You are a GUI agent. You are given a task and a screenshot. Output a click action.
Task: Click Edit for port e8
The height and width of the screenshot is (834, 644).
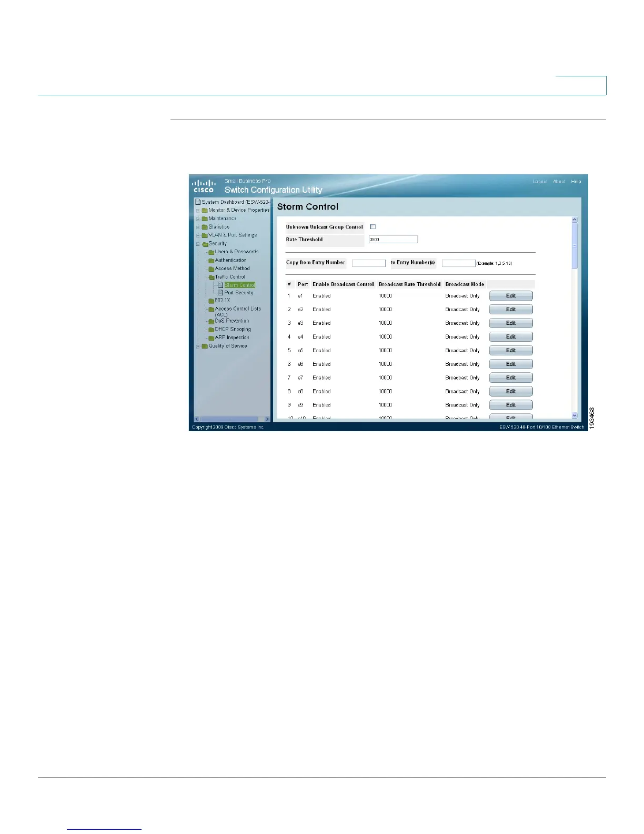point(511,392)
